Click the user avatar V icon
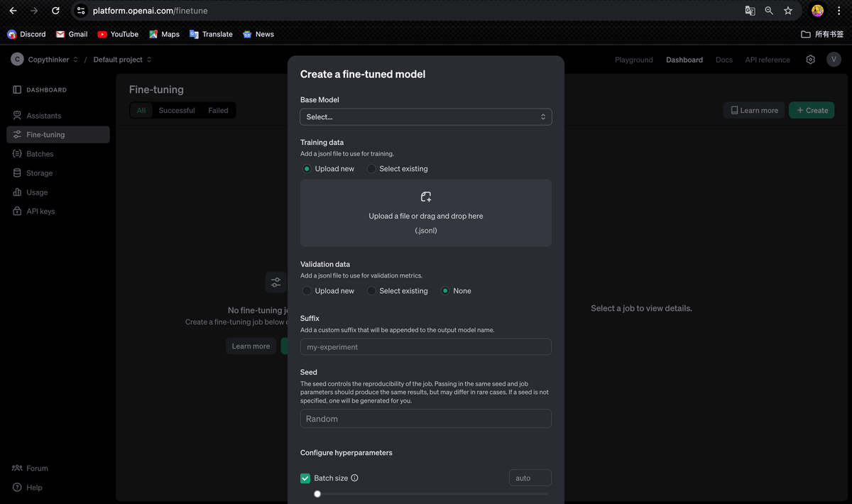Screen dimensions: 852x504 click(x=834, y=60)
